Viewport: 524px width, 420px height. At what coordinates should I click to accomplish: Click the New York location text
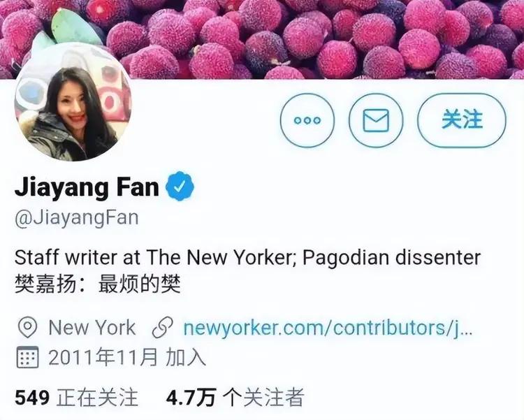[x=92, y=327]
